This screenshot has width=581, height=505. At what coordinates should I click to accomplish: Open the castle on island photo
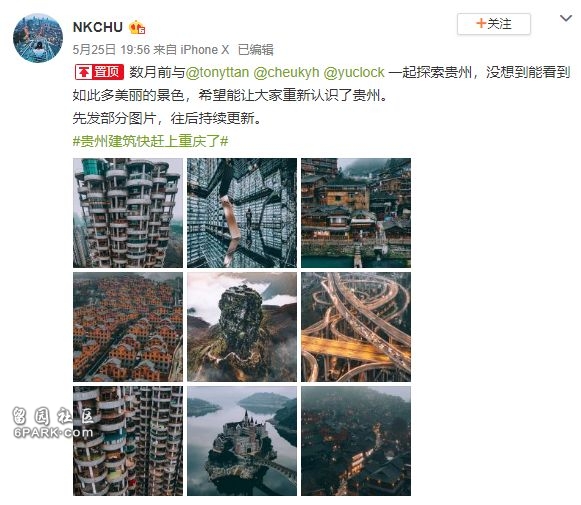242,441
